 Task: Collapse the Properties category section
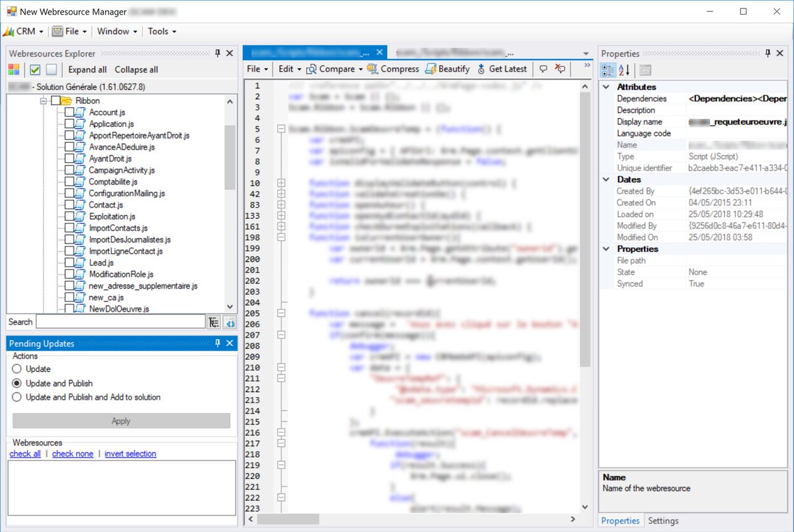point(607,249)
